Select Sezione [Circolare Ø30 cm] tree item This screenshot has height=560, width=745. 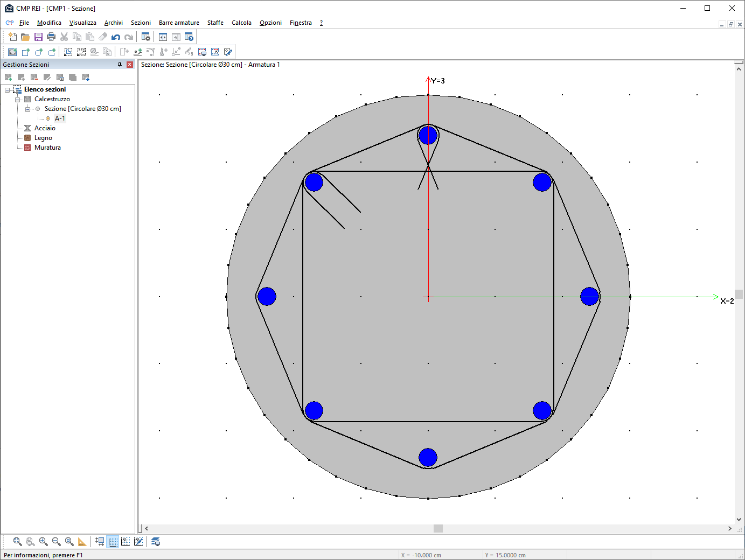coord(83,109)
